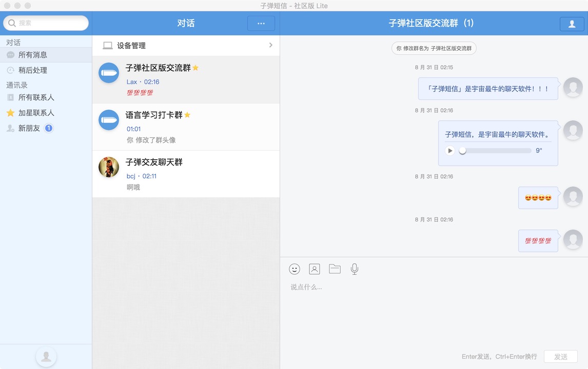Click the bcj · 02:11 sender line
The image size is (588, 369).
pyautogui.click(x=142, y=176)
